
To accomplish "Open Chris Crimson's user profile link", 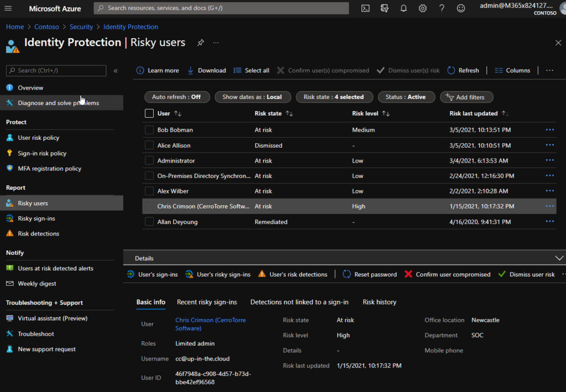I will coord(211,320).
